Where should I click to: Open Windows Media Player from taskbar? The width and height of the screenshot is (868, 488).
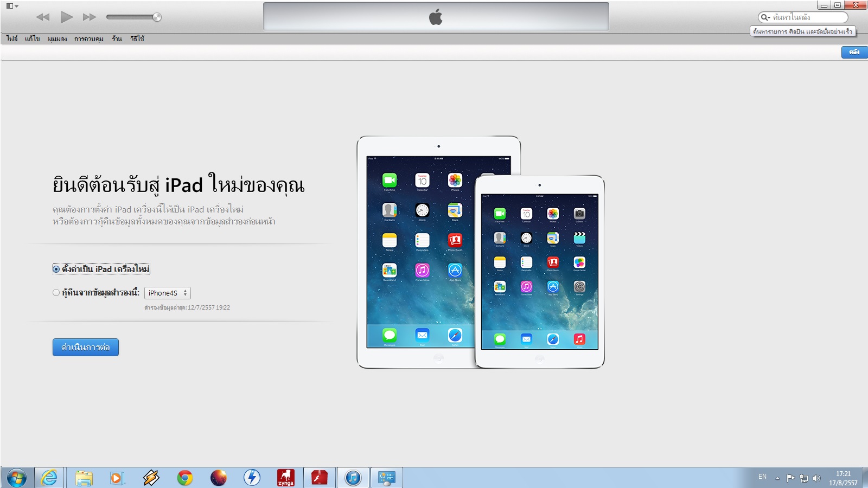(x=117, y=478)
